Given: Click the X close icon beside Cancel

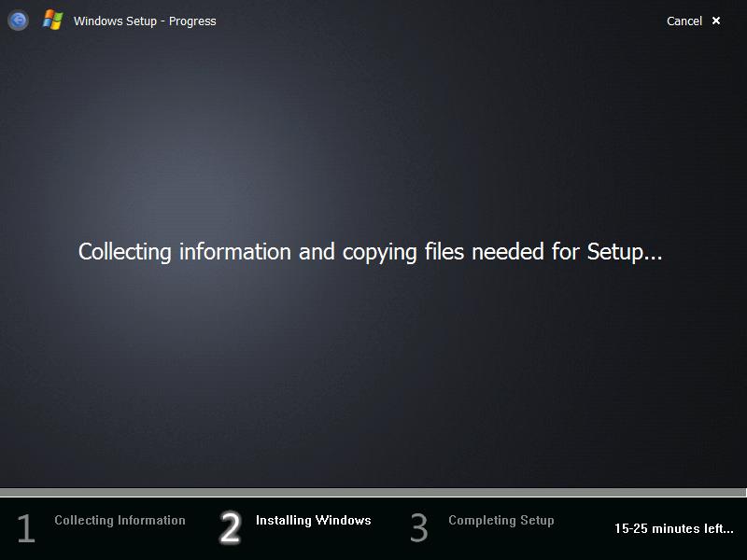Looking at the screenshot, I should coord(716,21).
